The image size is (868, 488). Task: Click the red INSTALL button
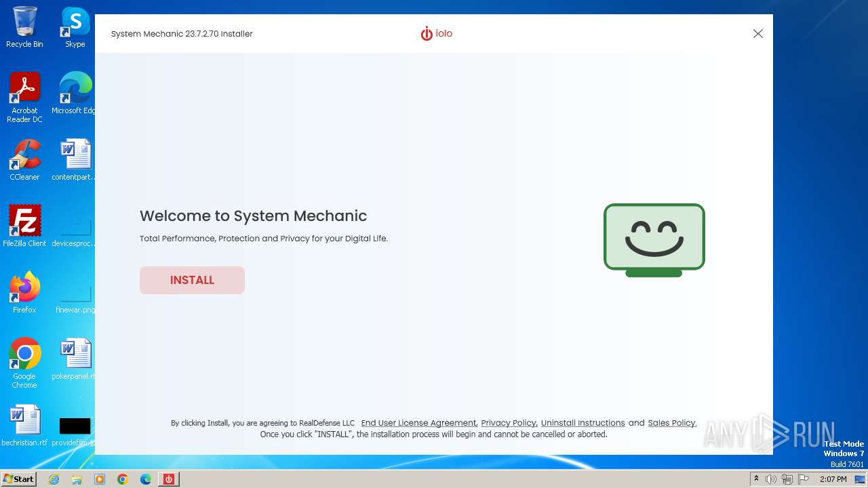192,280
